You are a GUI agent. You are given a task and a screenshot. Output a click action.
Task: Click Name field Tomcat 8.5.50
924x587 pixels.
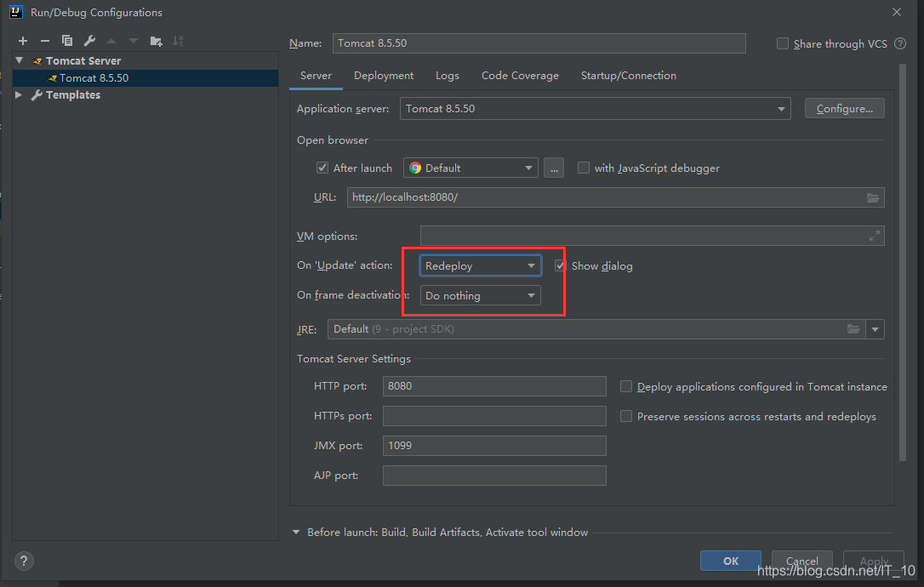tap(539, 43)
